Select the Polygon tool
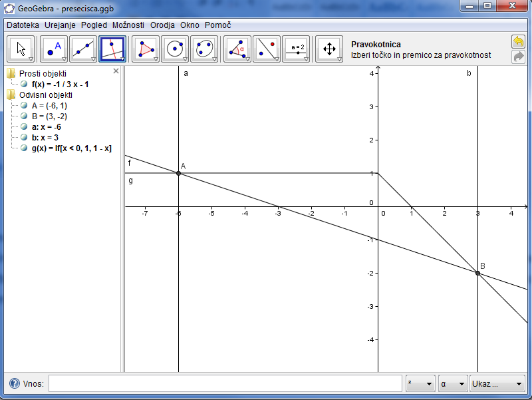Screen dimensions: 532x400 146,49
